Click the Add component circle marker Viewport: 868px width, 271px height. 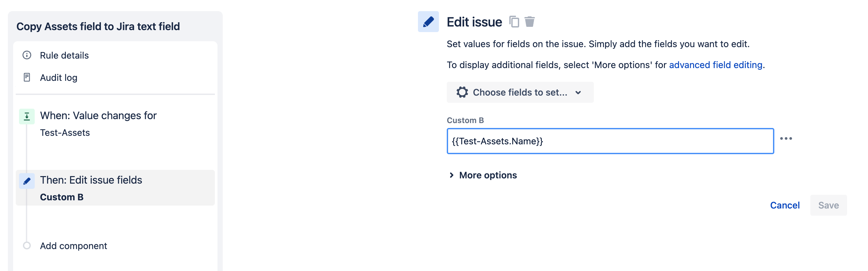[x=27, y=245]
